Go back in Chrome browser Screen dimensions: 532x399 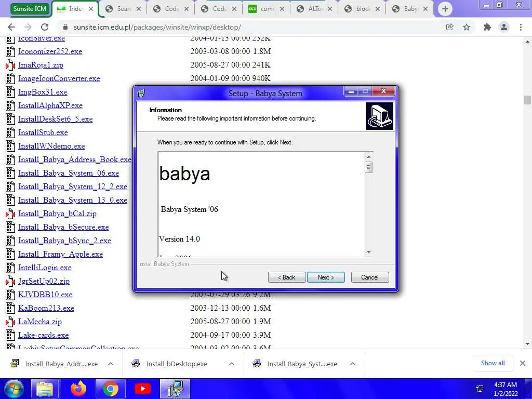point(11,27)
